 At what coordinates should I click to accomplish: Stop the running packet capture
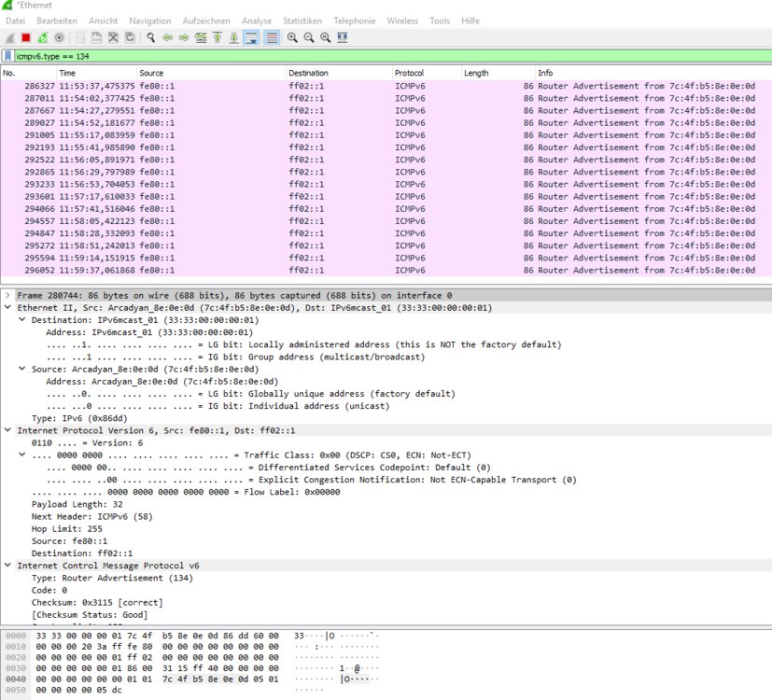pyautogui.click(x=26, y=37)
